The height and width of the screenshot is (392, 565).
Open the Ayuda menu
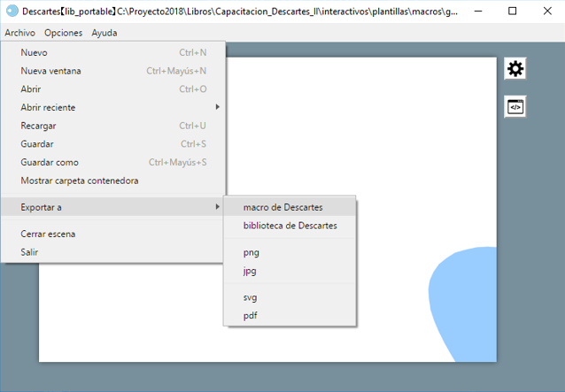104,33
